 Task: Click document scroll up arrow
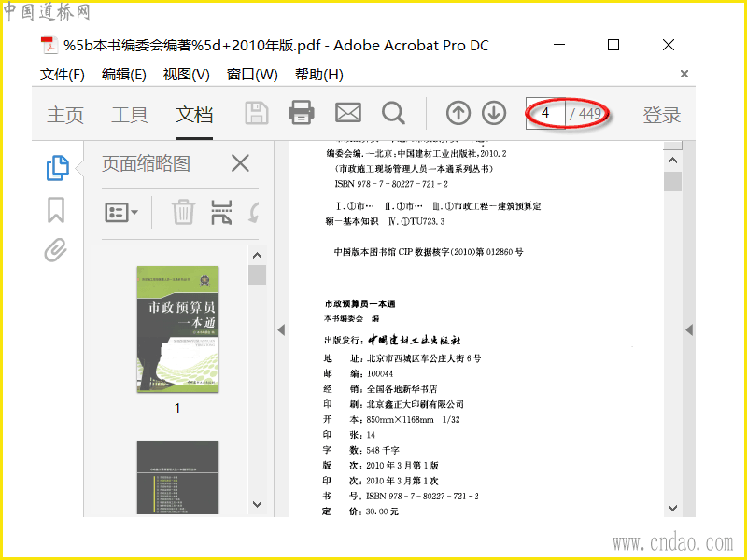click(672, 160)
